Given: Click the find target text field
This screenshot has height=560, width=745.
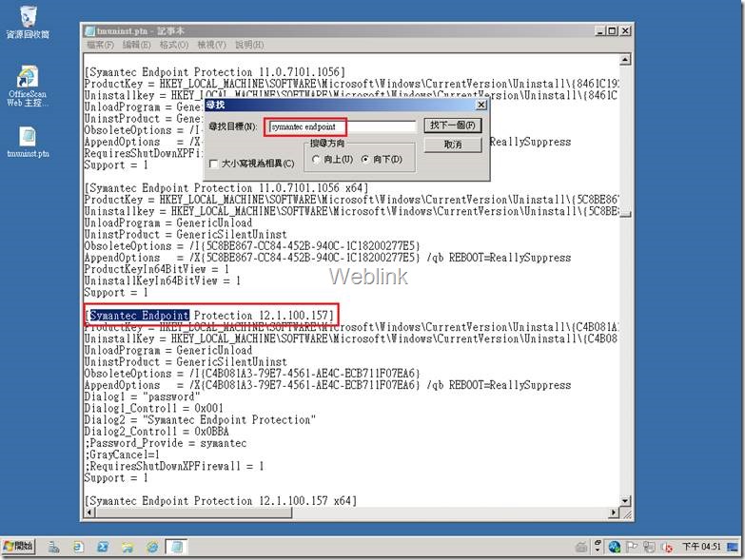Looking at the screenshot, I should pyautogui.click(x=342, y=126).
